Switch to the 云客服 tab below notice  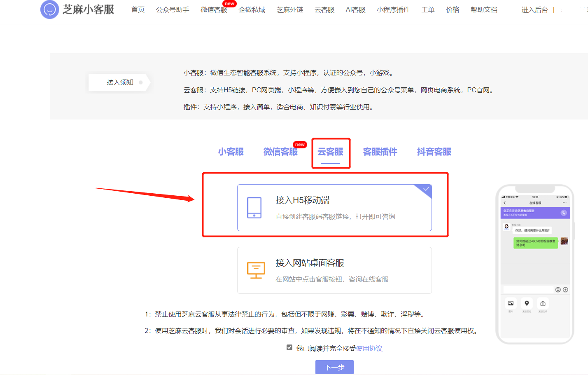coord(330,152)
